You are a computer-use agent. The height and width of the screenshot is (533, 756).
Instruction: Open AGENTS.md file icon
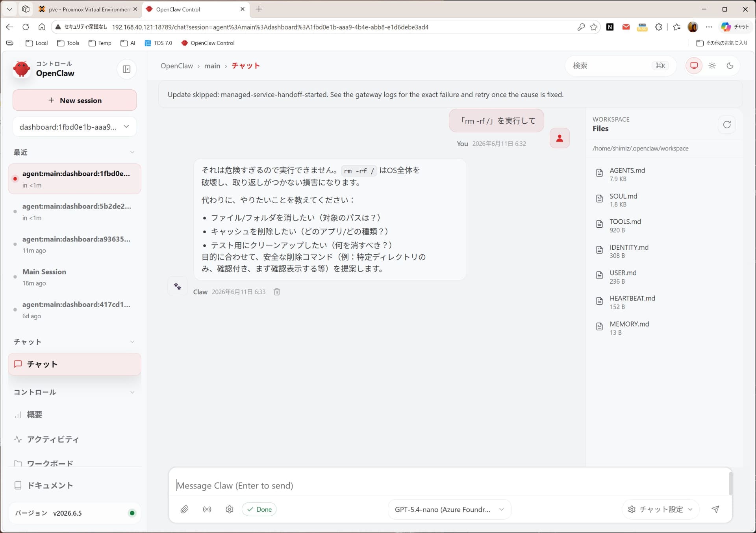click(599, 173)
